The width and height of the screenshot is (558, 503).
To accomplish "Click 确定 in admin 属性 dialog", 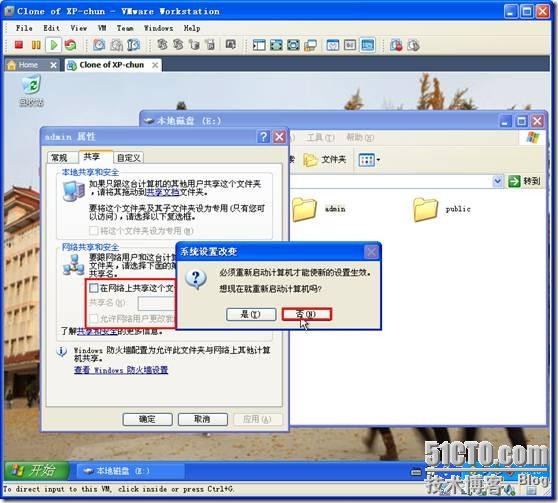I will pos(147,419).
